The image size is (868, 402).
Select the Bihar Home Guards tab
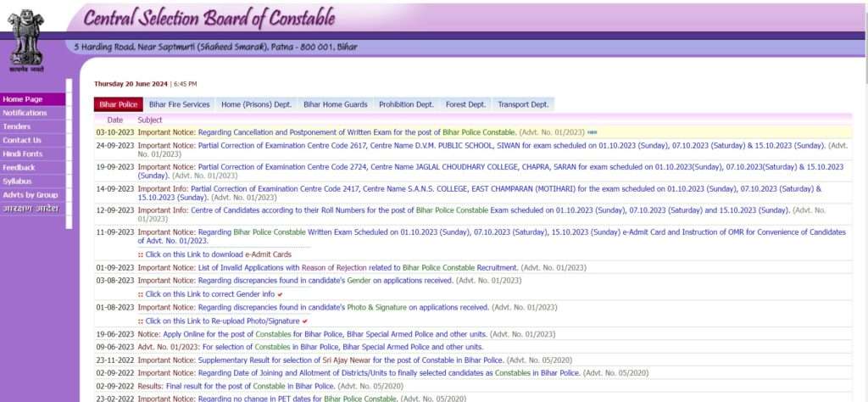coord(336,104)
